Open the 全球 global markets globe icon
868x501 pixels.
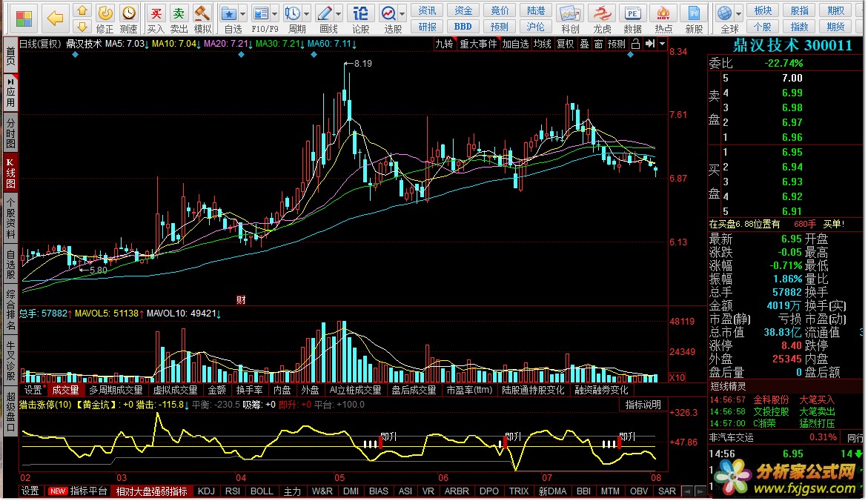point(725,19)
